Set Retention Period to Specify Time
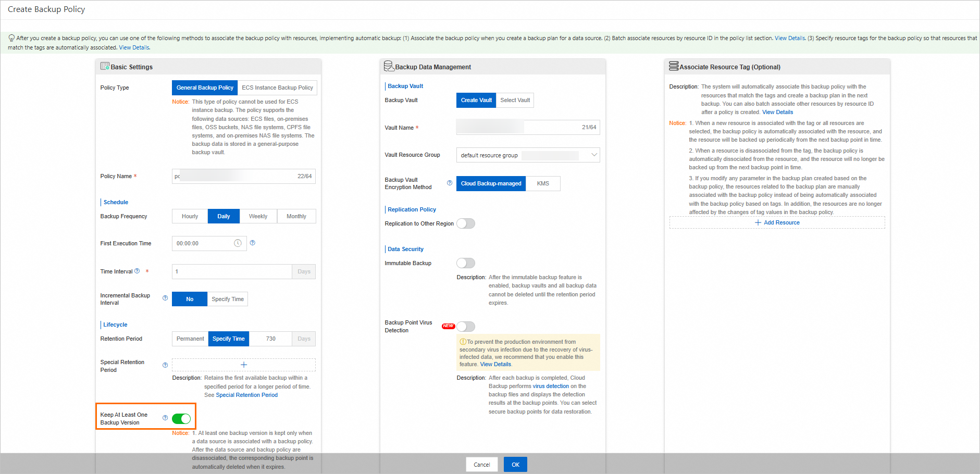The height and width of the screenshot is (474, 980). [x=229, y=339]
